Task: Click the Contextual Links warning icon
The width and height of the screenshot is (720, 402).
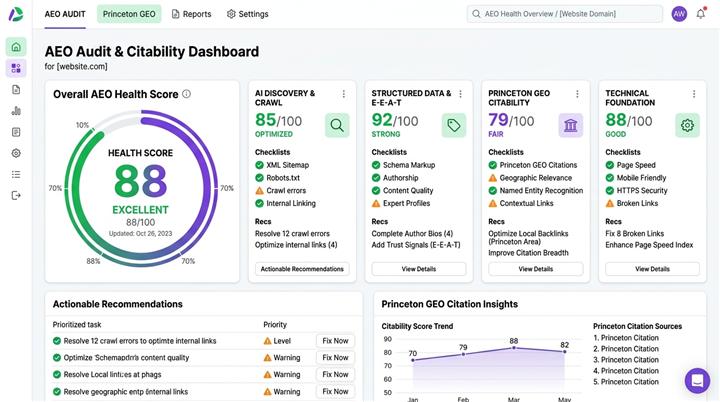Action: [493, 203]
